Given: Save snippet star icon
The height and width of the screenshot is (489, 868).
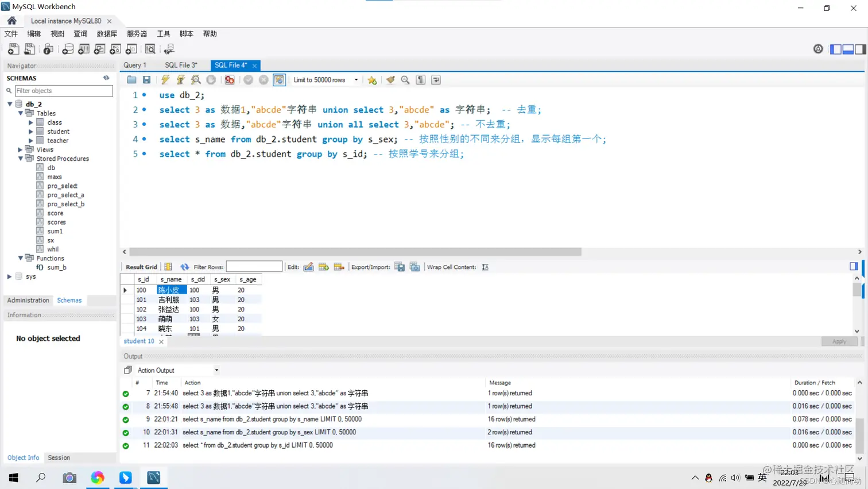Looking at the screenshot, I should [x=372, y=80].
